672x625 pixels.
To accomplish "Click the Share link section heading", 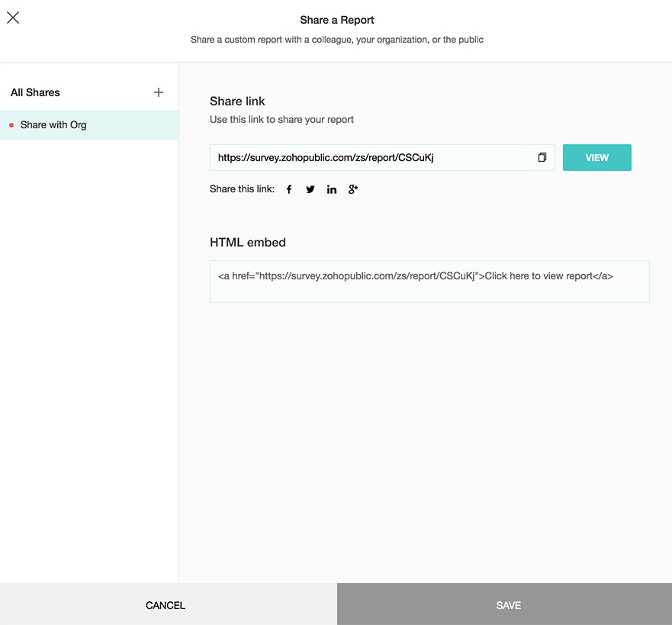I will 237,101.
